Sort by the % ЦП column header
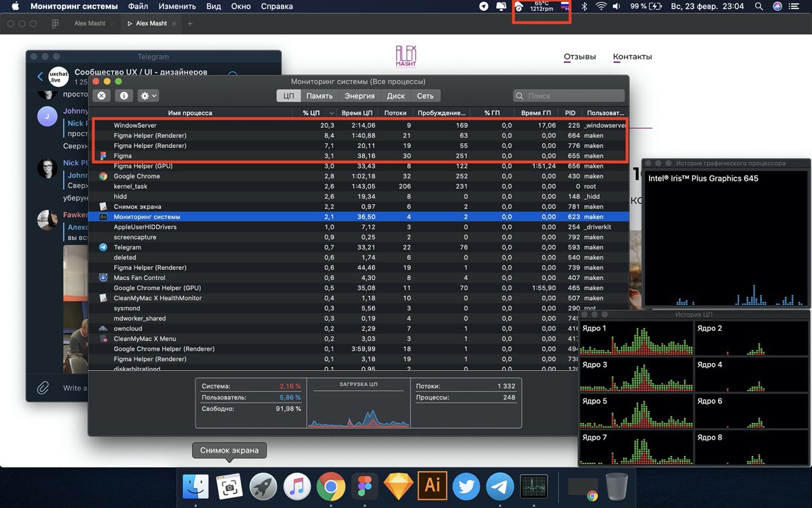This screenshot has height=508, width=812. [316, 113]
